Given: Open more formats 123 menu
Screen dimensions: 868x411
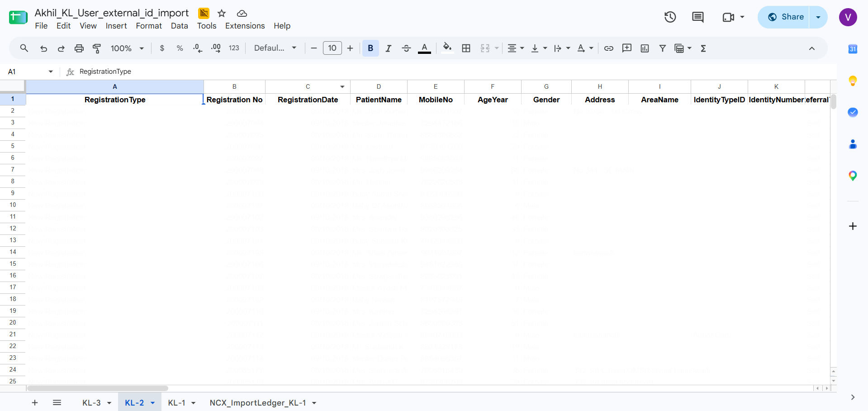Looking at the screenshot, I should pos(234,48).
